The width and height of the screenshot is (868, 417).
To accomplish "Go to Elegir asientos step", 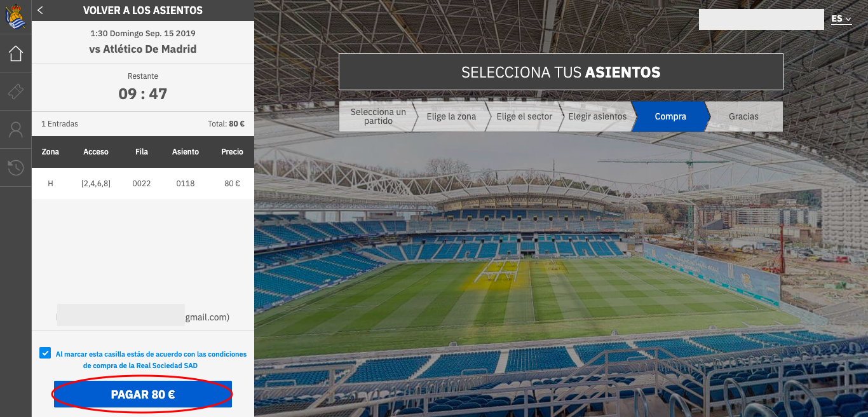I will click(x=597, y=116).
